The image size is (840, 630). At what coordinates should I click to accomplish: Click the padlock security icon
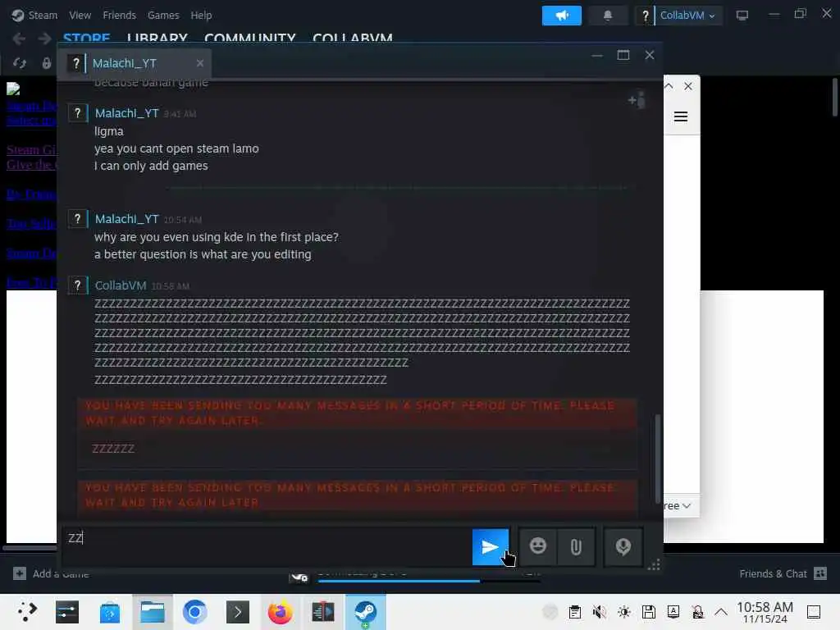[47, 63]
